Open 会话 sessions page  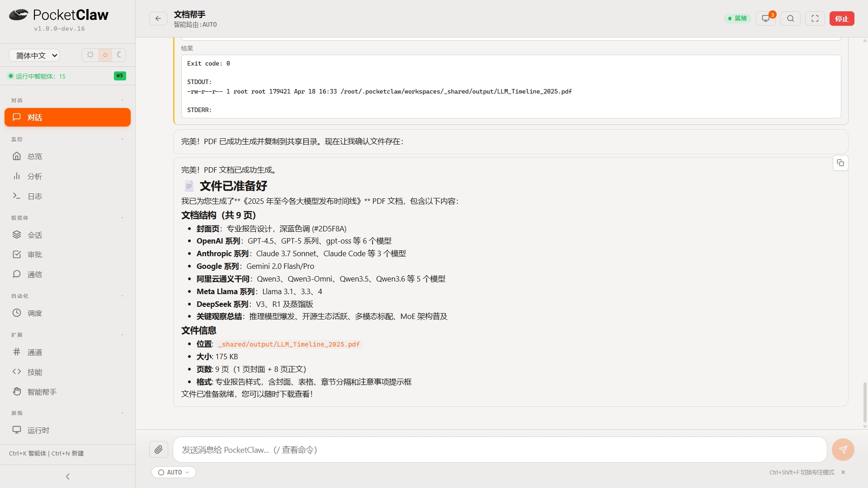(68, 235)
